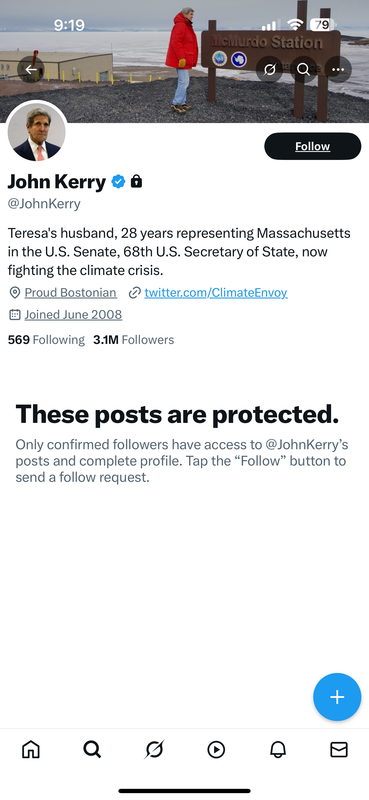Tap the blue verified badge
Screen dimensions: 369x800
118,181
